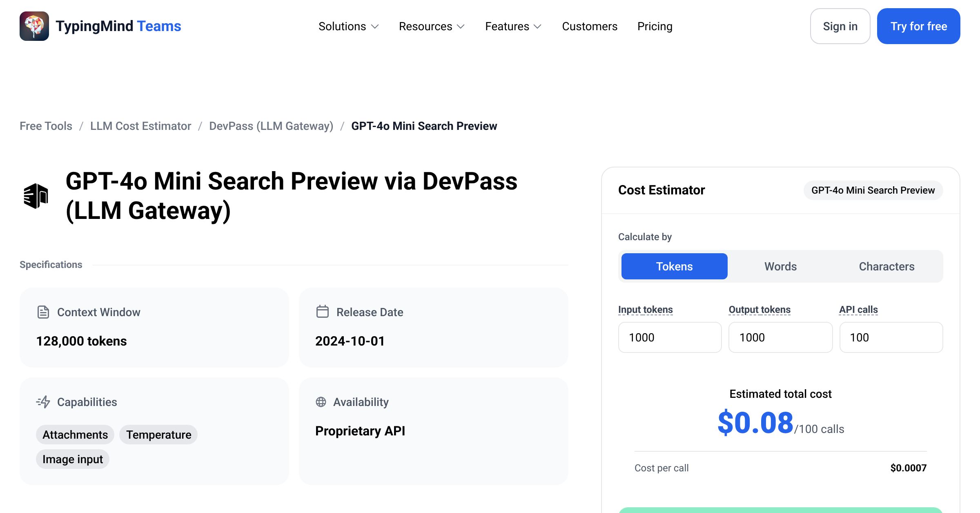Follow the LLM Cost Estimator breadcrumb

point(140,126)
